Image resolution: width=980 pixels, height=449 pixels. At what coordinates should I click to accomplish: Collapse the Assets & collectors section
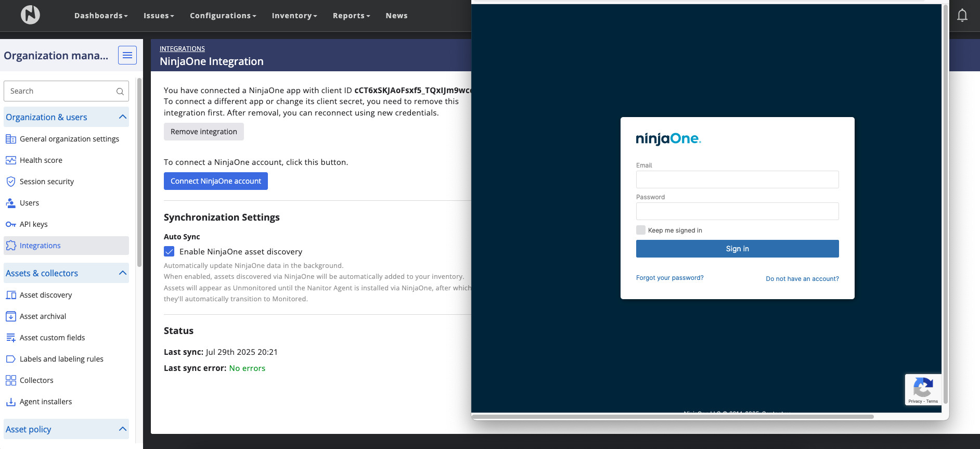coord(123,273)
